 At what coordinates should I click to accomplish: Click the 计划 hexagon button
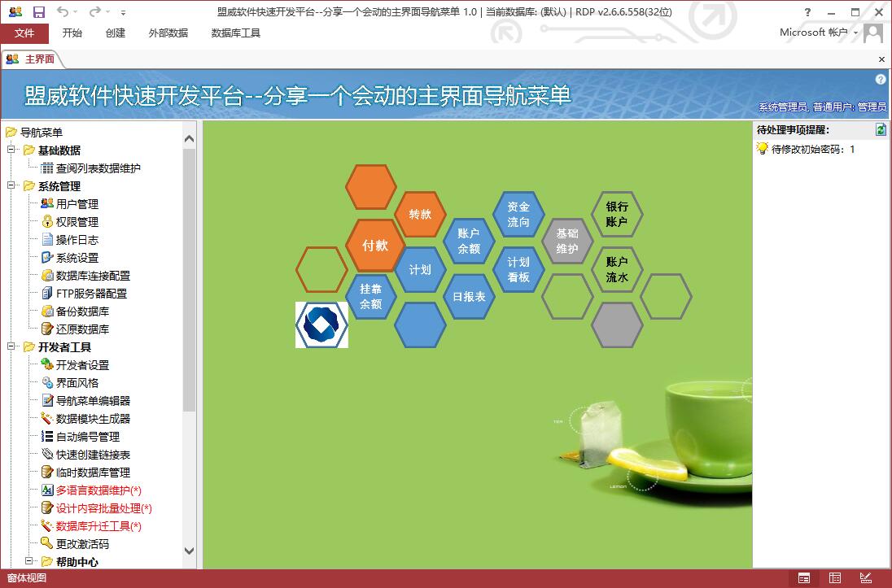click(x=420, y=269)
